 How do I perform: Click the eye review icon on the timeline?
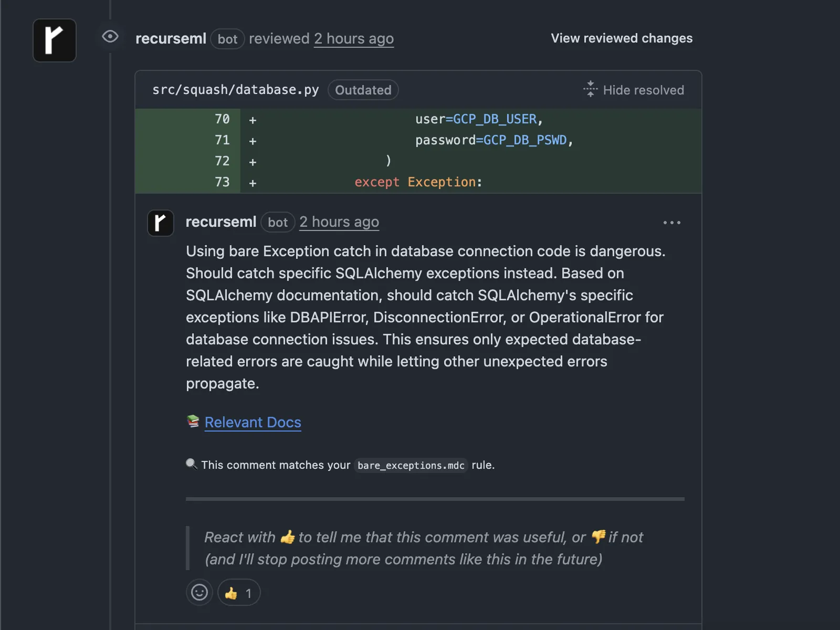click(x=110, y=37)
